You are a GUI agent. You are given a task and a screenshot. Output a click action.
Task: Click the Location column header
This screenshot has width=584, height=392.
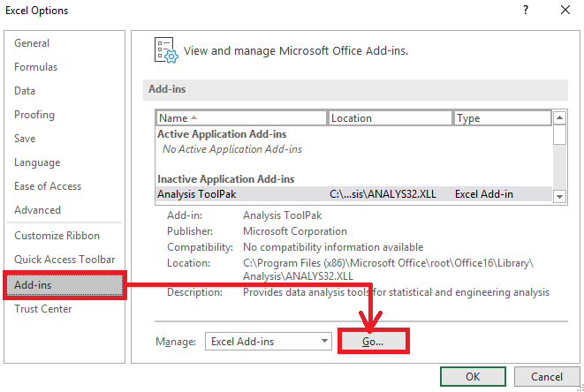click(390, 118)
